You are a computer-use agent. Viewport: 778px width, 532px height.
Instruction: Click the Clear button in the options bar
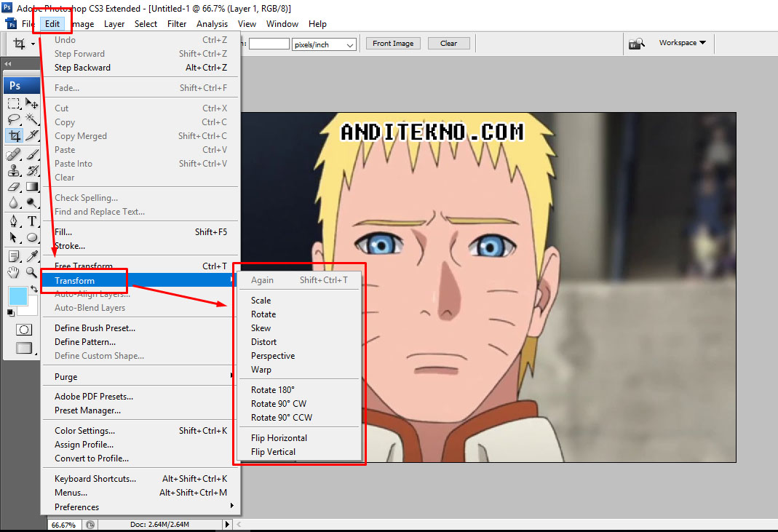pos(448,43)
